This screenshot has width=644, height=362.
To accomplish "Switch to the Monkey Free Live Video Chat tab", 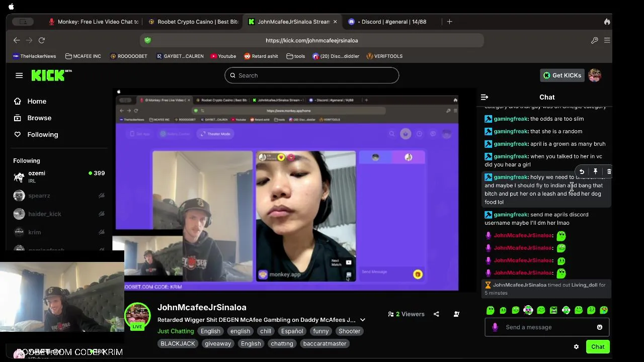I will coord(93,22).
